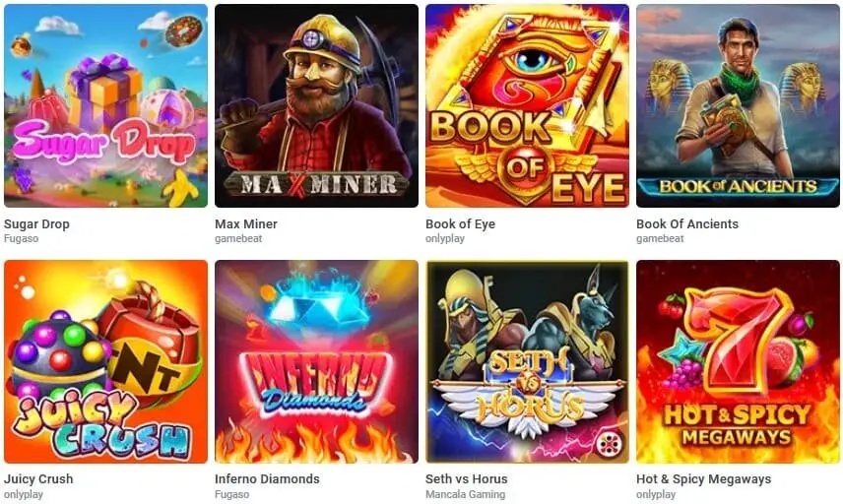
Task: Select the Book of Eye game tile
Action: pos(528,106)
